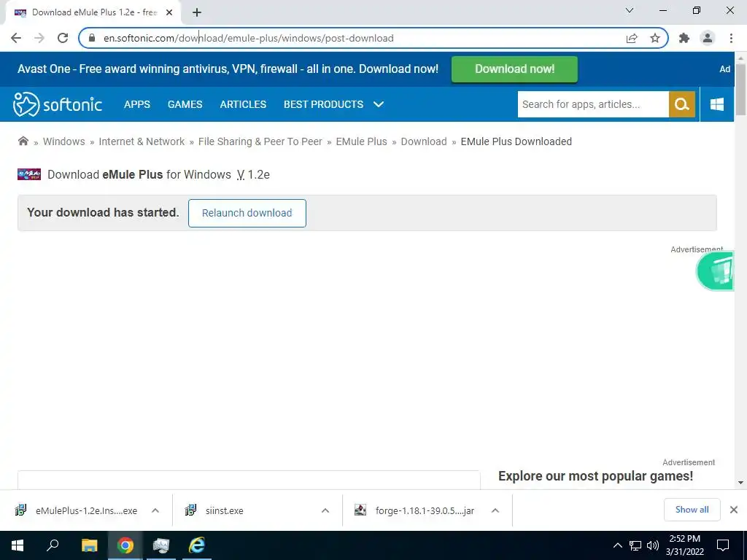Click Explore our most popular games heading
Screen dimensions: 747x560
point(595,476)
